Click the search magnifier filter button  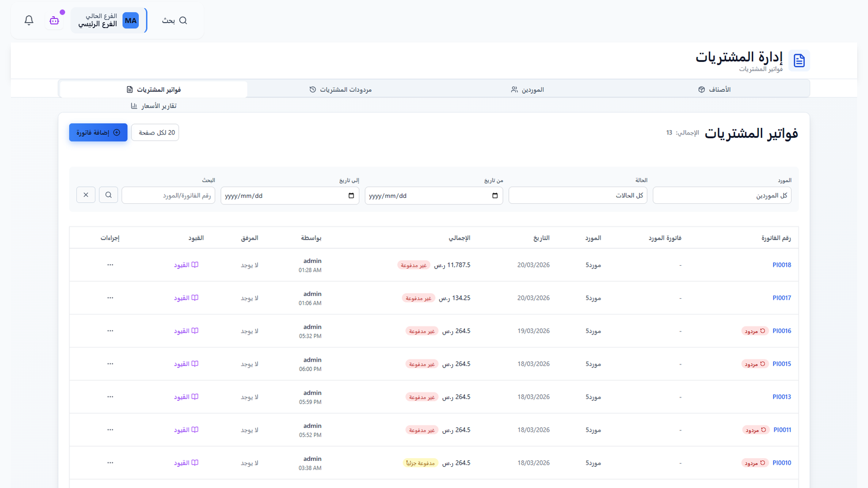(108, 195)
